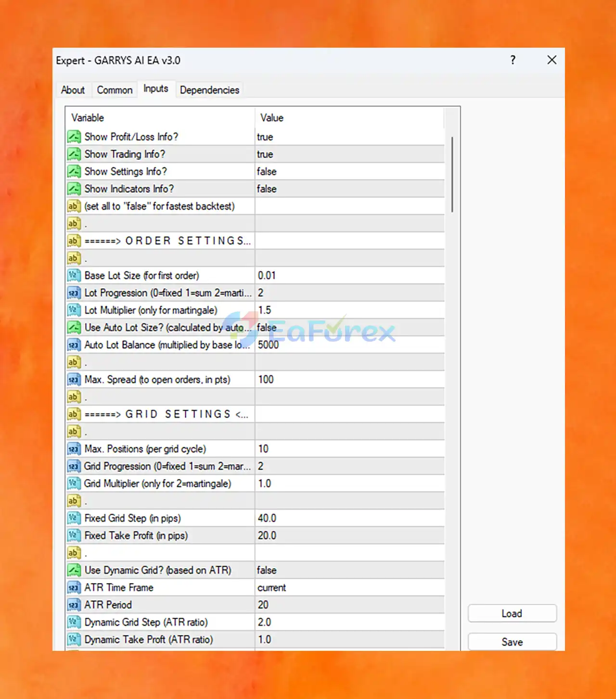Click the integer icon beside Grid Progression
The width and height of the screenshot is (616, 699).
click(74, 466)
